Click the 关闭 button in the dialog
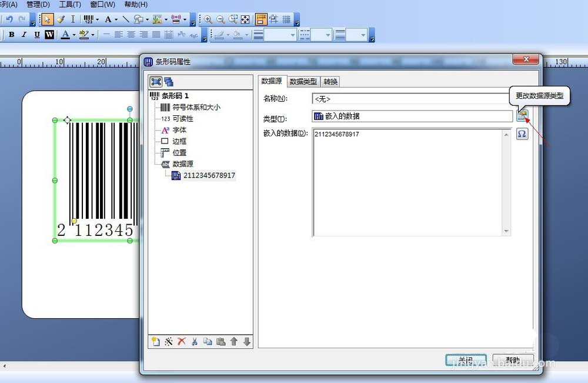The width and height of the screenshot is (588, 383). click(466, 359)
